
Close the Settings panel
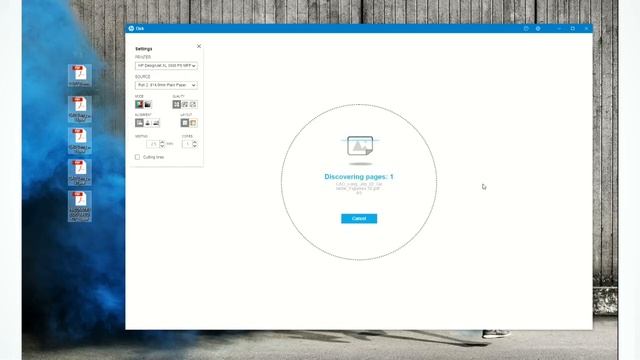click(x=199, y=46)
